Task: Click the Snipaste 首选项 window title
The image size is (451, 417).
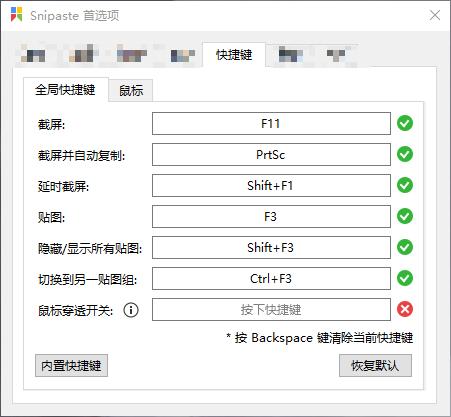Action: point(75,15)
